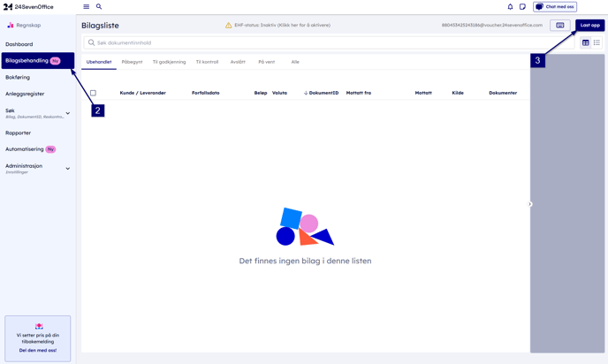Image resolution: width=608 pixels, height=364 pixels.
Task: Switch to table grid view icon
Action: pyautogui.click(x=585, y=42)
